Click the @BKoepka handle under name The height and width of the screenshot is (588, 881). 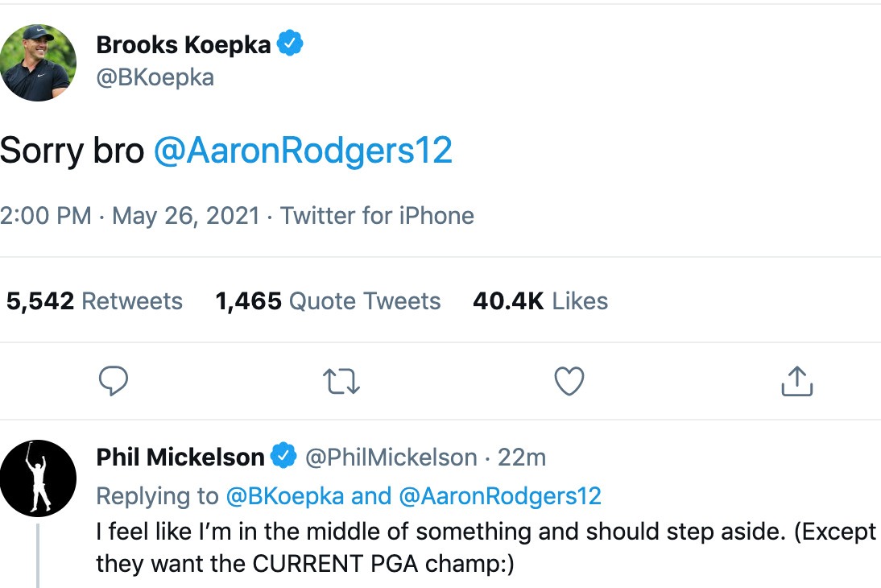tap(155, 78)
